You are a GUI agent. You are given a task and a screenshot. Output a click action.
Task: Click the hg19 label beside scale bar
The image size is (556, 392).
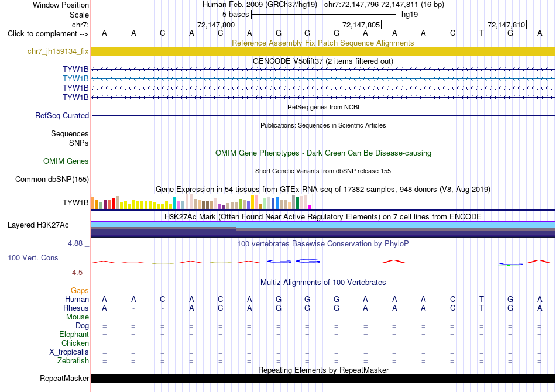[410, 15]
